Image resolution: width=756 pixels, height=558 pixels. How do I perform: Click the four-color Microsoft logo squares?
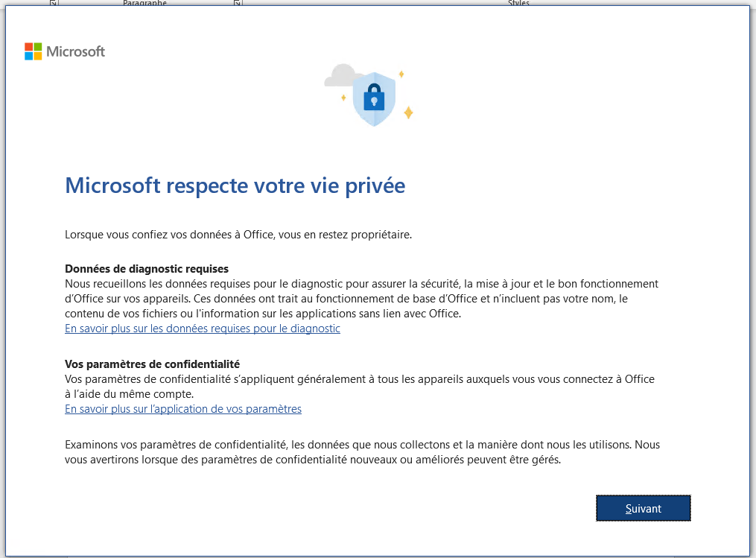click(x=34, y=51)
